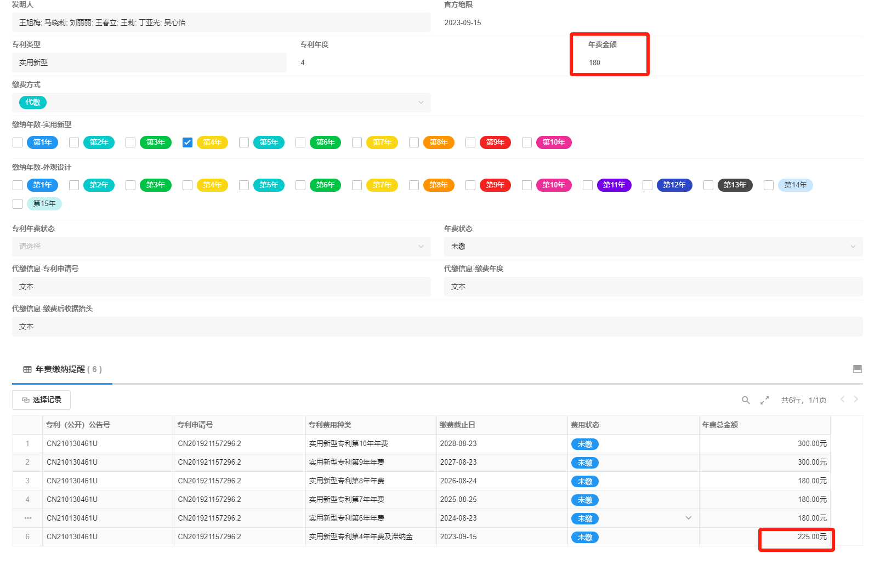Click the search icon above the table

746,400
